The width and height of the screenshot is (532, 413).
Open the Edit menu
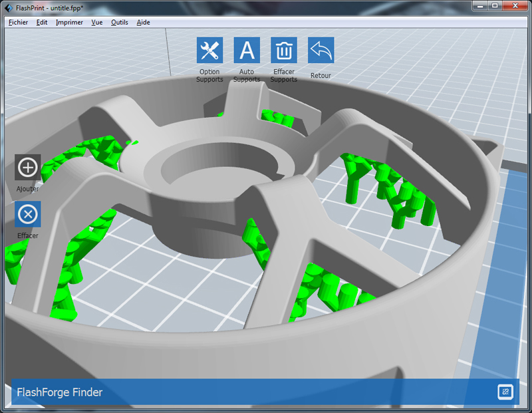pos(42,23)
